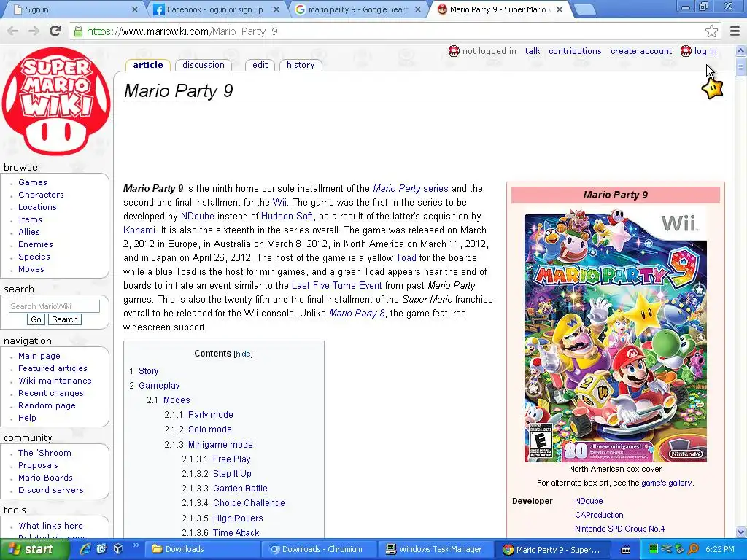Click the page scrollbar up arrow
This screenshot has height=560, width=747.
[x=741, y=50]
